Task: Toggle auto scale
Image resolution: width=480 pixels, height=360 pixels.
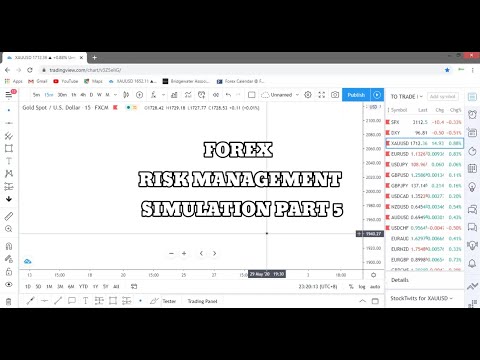Action: pos(375,287)
